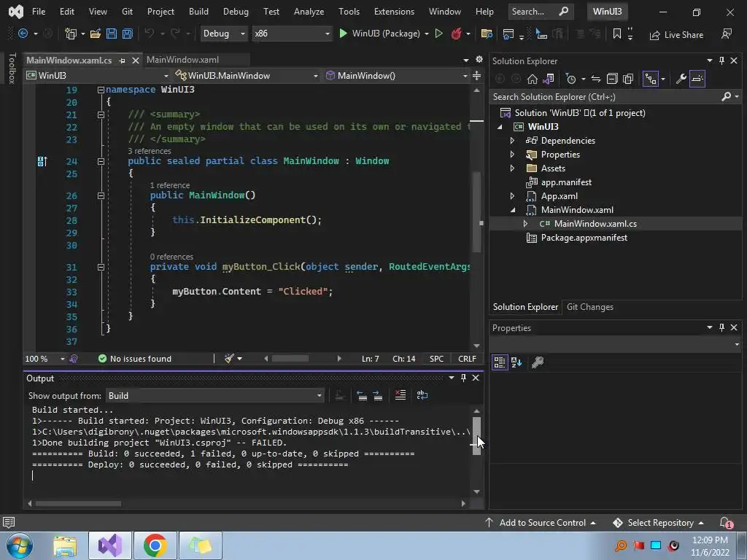Toggle a bookmark with bookmark icon

click(617, 34)
